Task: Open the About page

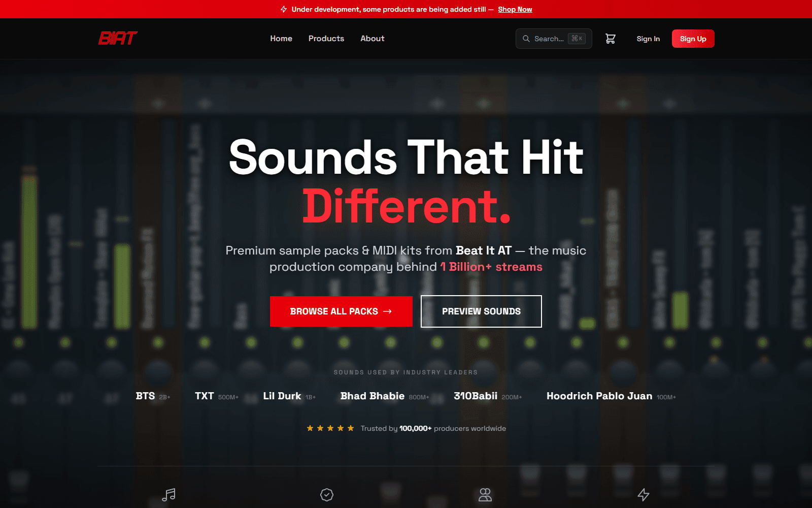Action: pos(373,39)
